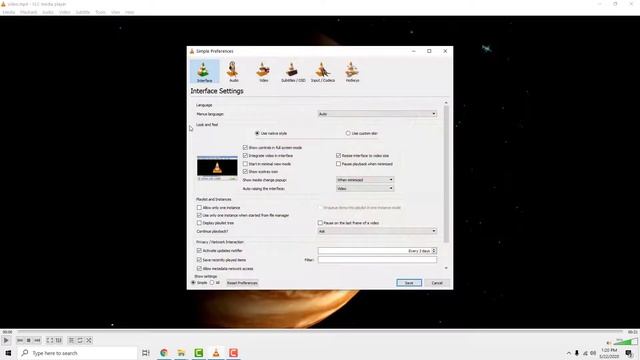Open the Help menu in VLC
Viewport: 640px width, 360px height.
(x=129, y=12)
